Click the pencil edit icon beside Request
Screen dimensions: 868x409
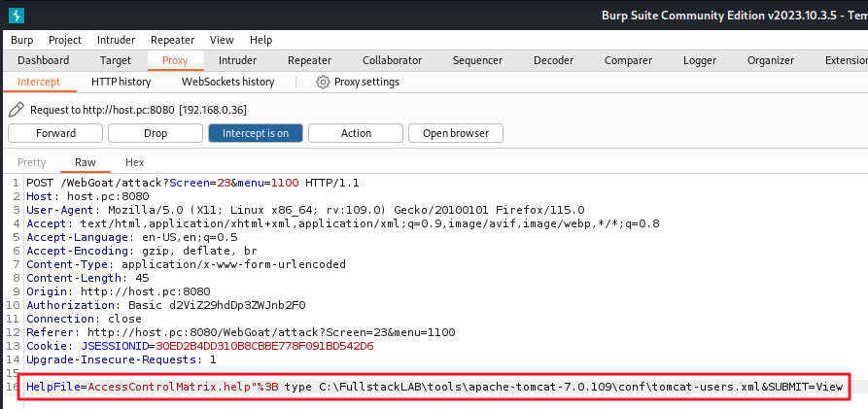17,110
